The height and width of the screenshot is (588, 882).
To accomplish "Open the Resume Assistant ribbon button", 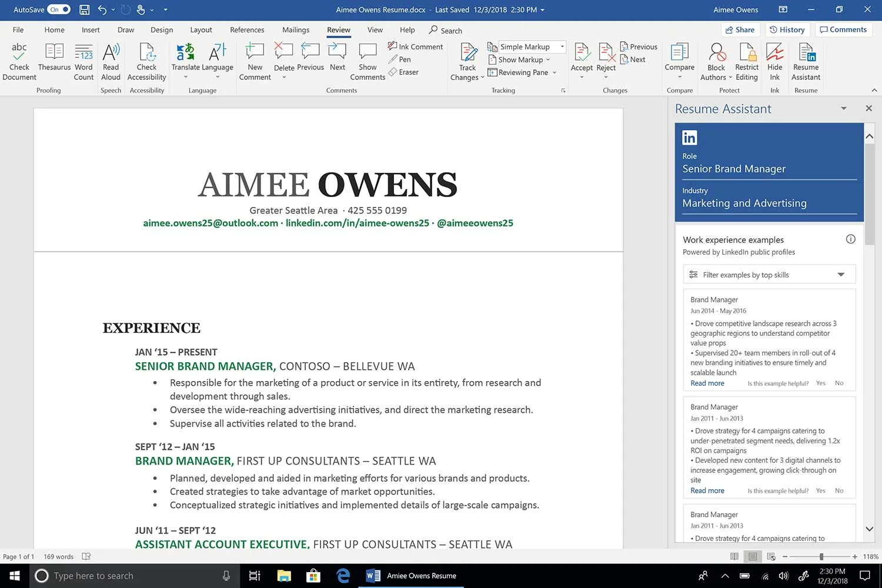I will (806, 61).
